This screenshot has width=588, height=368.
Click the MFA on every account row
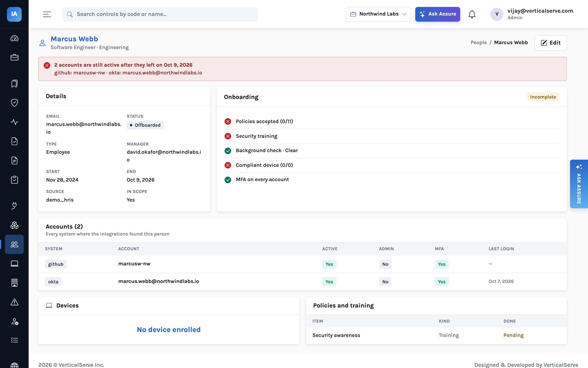point(392,180)
